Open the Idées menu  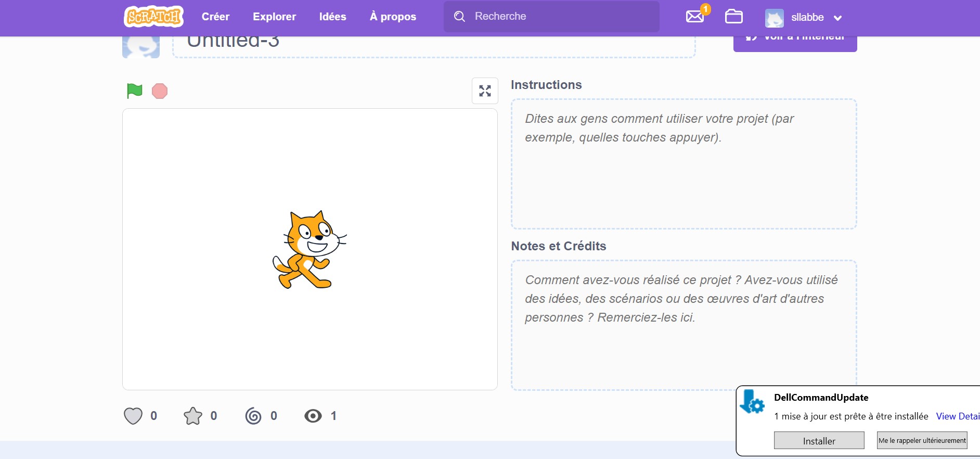point(332,17)
